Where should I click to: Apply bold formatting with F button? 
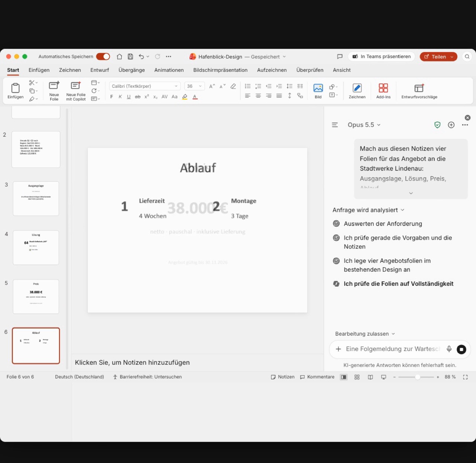click(x=112, y=97)
